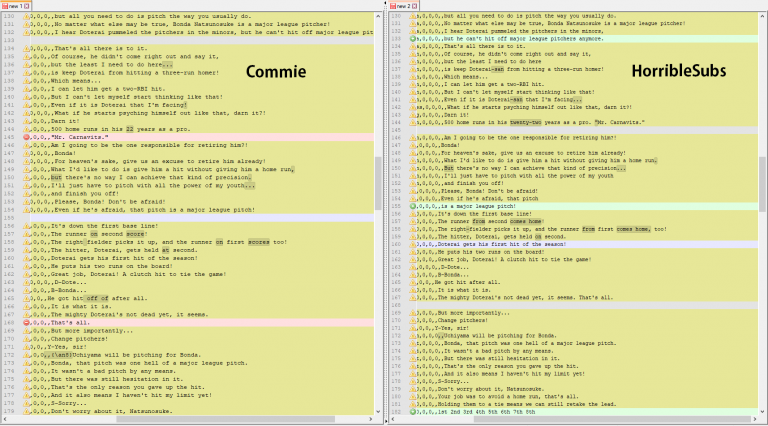
Task: Click line 'That's all there is to it.' in left pane
Action: pos(100,48)
